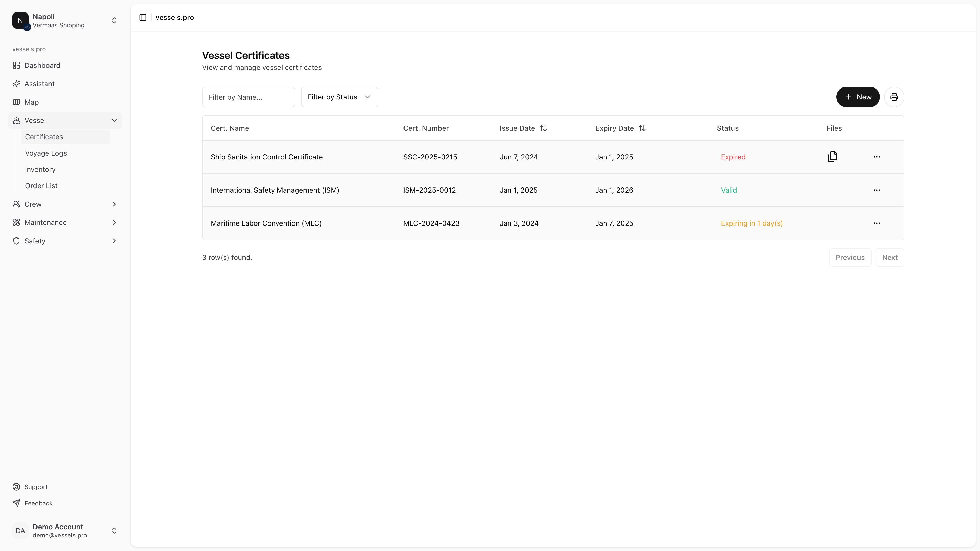
Task: Click the Feedback paper plane icon
Action: tap(16, 503)
